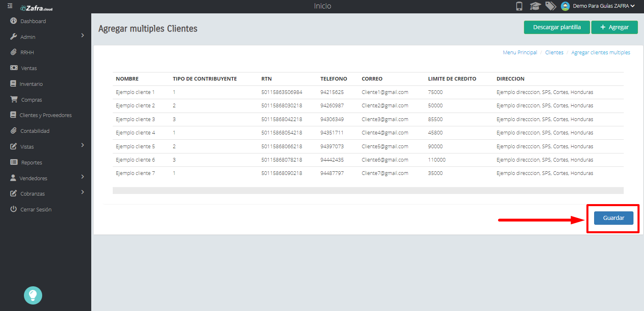Click the Reportes list icon
The height and width of the screenshot is (311, 644).
(14, 162)
